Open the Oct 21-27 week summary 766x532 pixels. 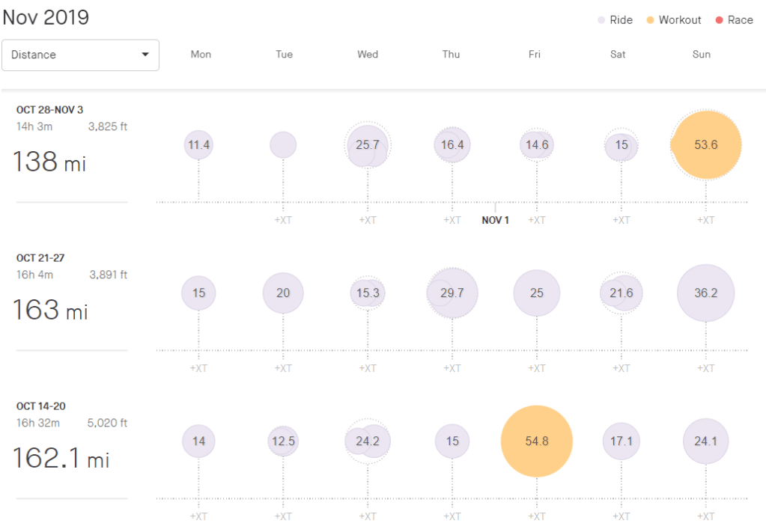coord(40,258)
